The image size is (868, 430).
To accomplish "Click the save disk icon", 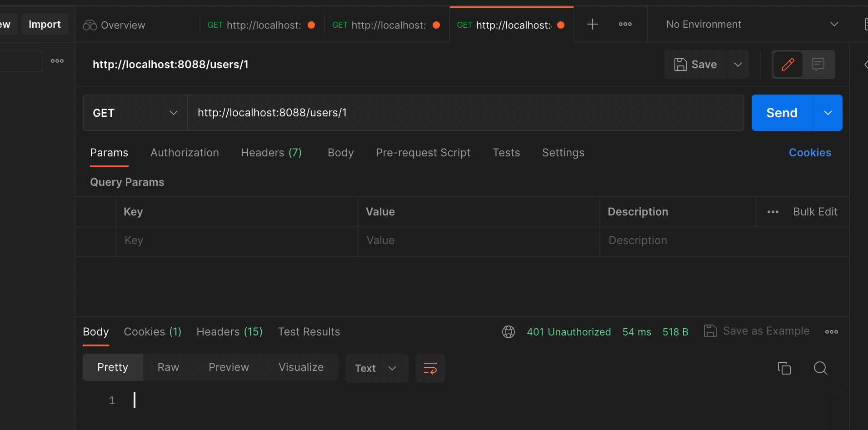I will [680, 65].
